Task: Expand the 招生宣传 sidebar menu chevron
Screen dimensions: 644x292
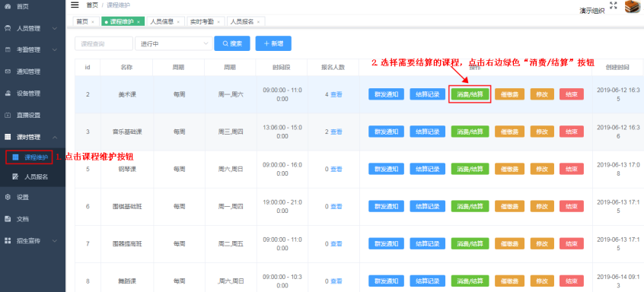Action: [55, 241]
